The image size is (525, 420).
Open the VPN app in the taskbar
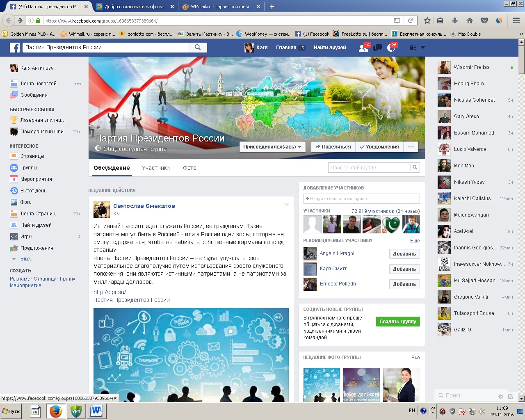(x=76, y=411)
